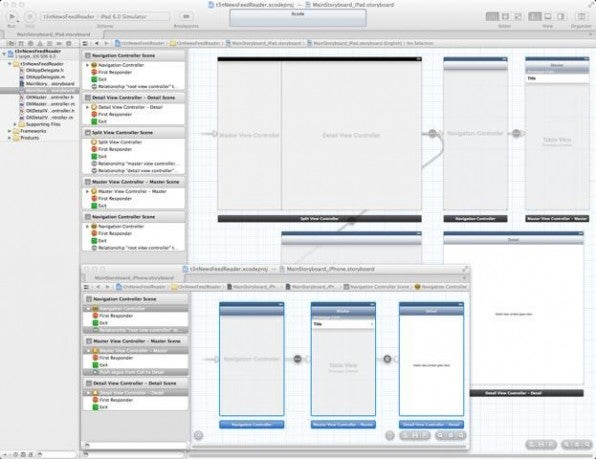Select the iPad Navigation Controller scene label on the canvas
This screenshot has width=596, height=459.
coord(475,219)
